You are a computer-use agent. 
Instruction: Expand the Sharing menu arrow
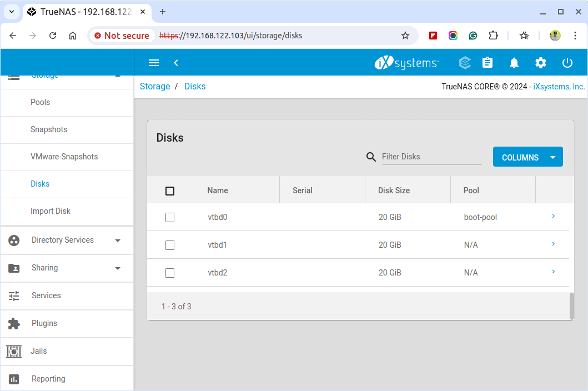(118, 268)
